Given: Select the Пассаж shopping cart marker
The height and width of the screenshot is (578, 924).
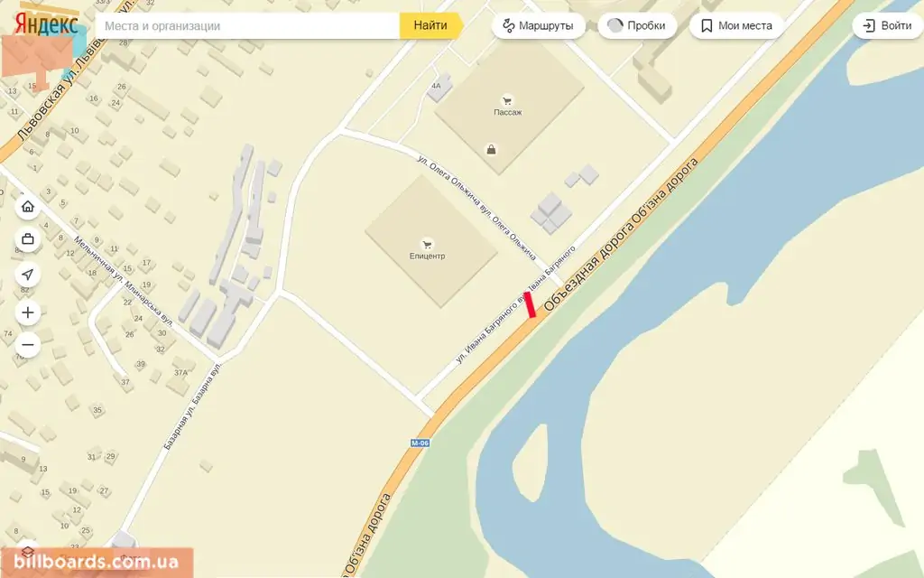Looking at the screenshot, I should pos(507,101).
